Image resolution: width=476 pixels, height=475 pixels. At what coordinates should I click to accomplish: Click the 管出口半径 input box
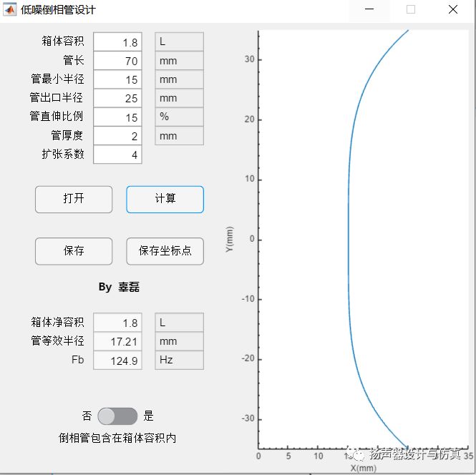[117, 98]
